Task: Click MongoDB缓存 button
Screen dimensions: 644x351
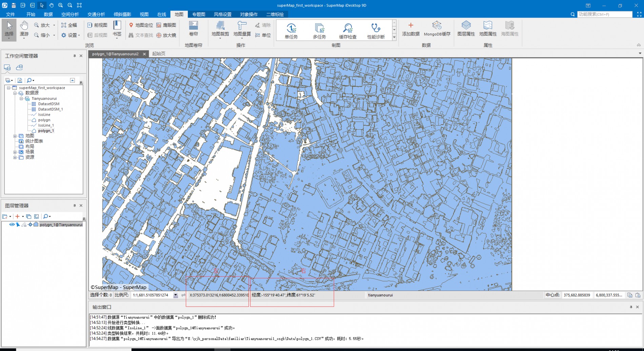Action: (437, 28)
